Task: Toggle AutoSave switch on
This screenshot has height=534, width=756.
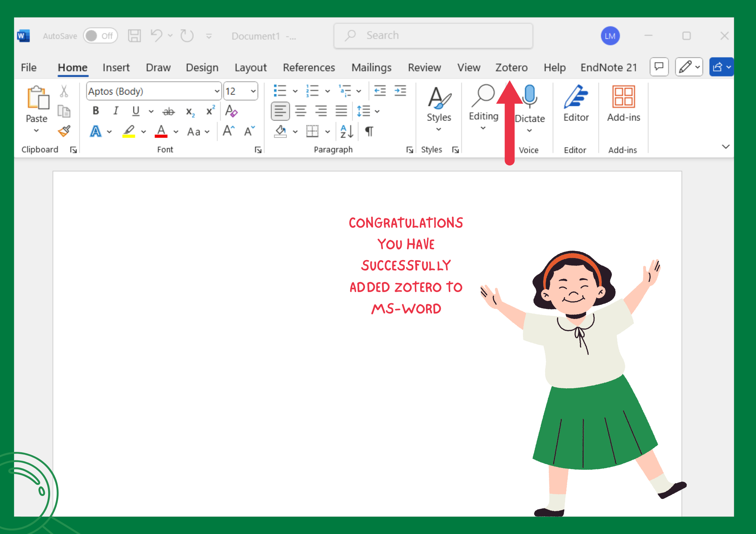Action: [x=100, y=36]
